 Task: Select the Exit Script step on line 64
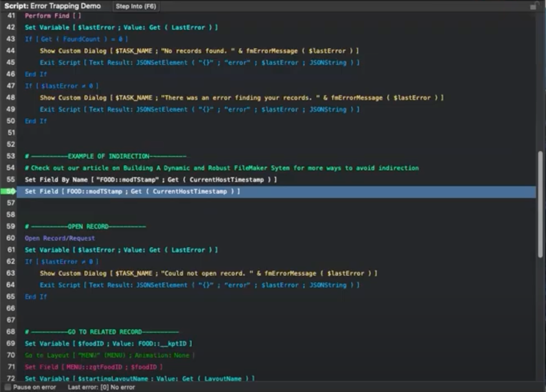point(276,285)
